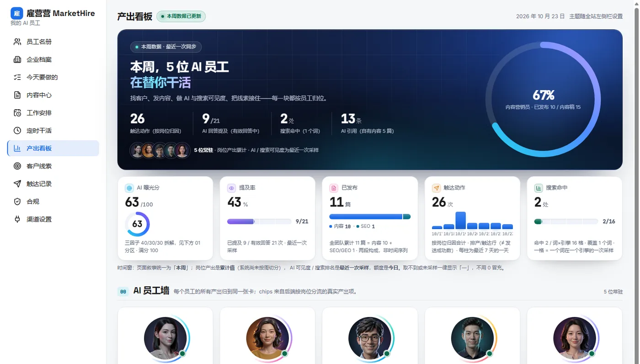Click the SEO 1 legend on 已发布 card
Screen dimensions: 640x364
[x=366, y=227]
